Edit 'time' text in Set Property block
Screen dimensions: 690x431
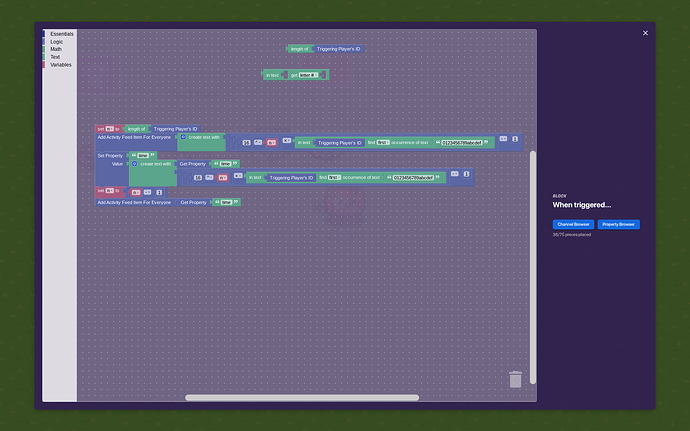[x=143, y=155]
